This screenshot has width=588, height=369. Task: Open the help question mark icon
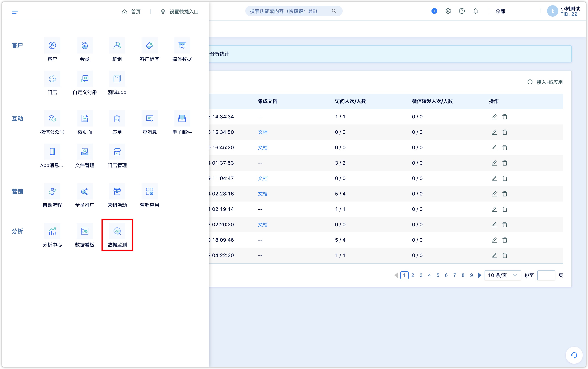[x=462, y=11]
